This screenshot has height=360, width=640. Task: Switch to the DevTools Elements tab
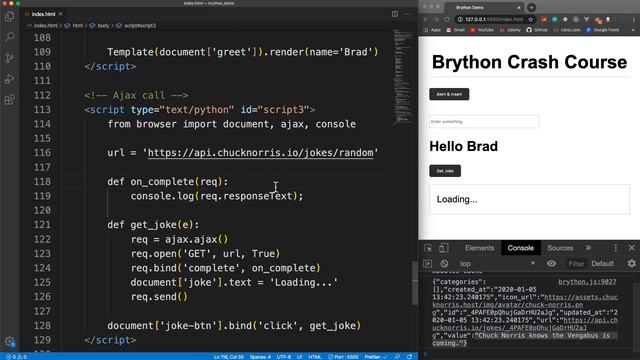coord(479,248)
